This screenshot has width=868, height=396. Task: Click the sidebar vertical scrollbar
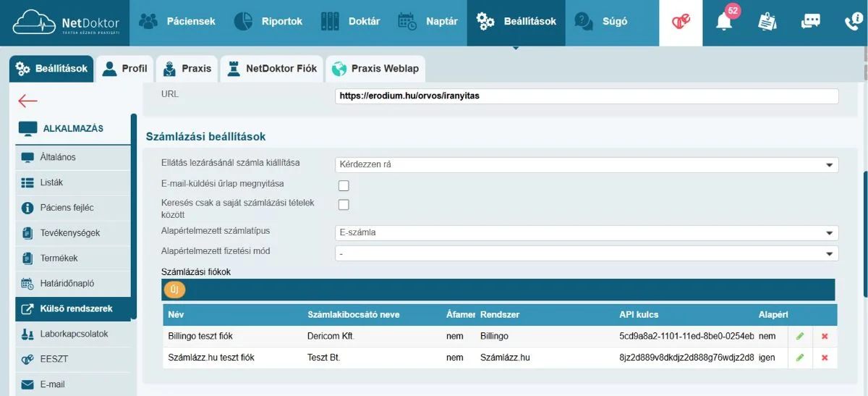134,216
